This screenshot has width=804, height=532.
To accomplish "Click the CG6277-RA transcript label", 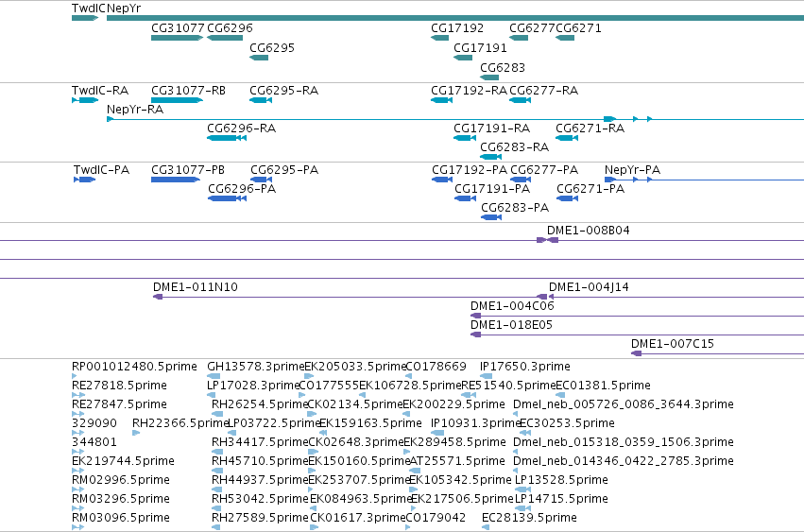I will coord(544,91).
